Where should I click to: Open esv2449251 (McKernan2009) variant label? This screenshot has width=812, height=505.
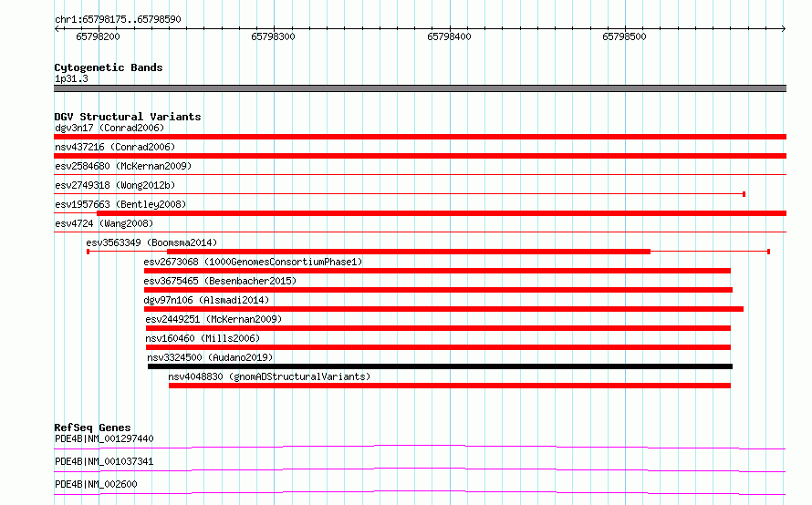(x=213, y=319)
